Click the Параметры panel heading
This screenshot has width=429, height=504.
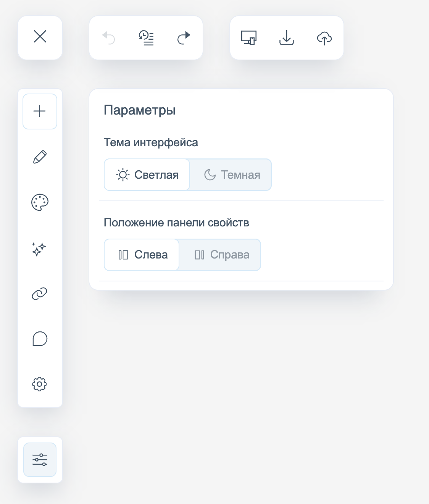tap(140, 110)
